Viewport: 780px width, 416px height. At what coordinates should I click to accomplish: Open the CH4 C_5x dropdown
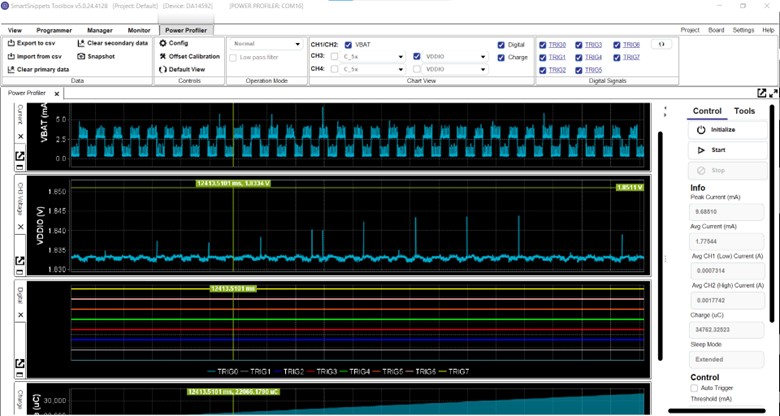(x=373, y=69)
